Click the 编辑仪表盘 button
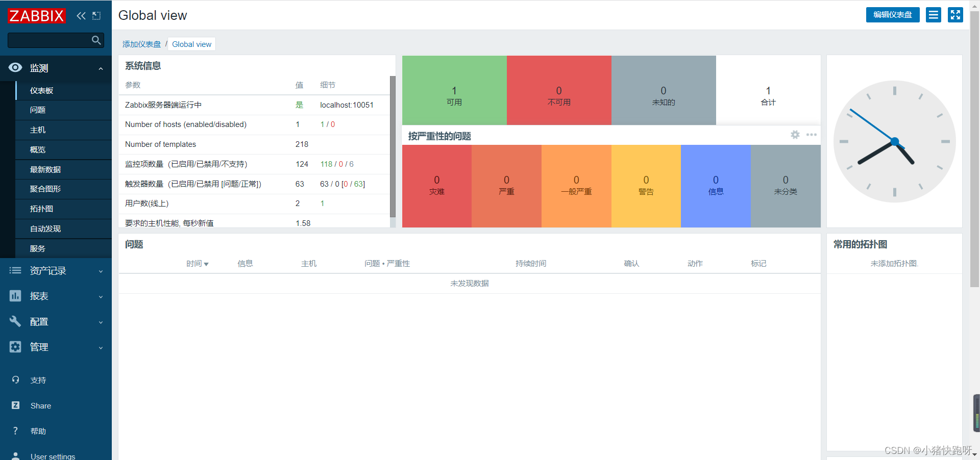This screenshot has width=980, height=460. click(x=892, y=15)
